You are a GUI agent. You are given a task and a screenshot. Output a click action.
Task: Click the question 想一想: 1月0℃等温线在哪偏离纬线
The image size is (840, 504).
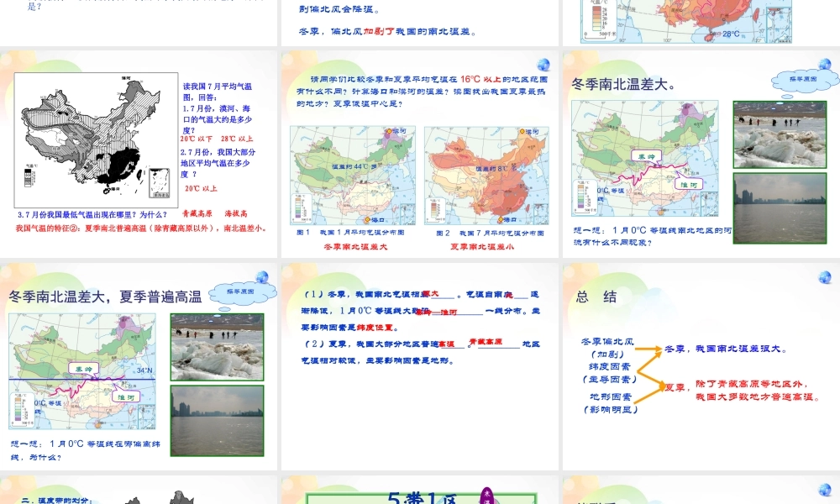(85, 450)
